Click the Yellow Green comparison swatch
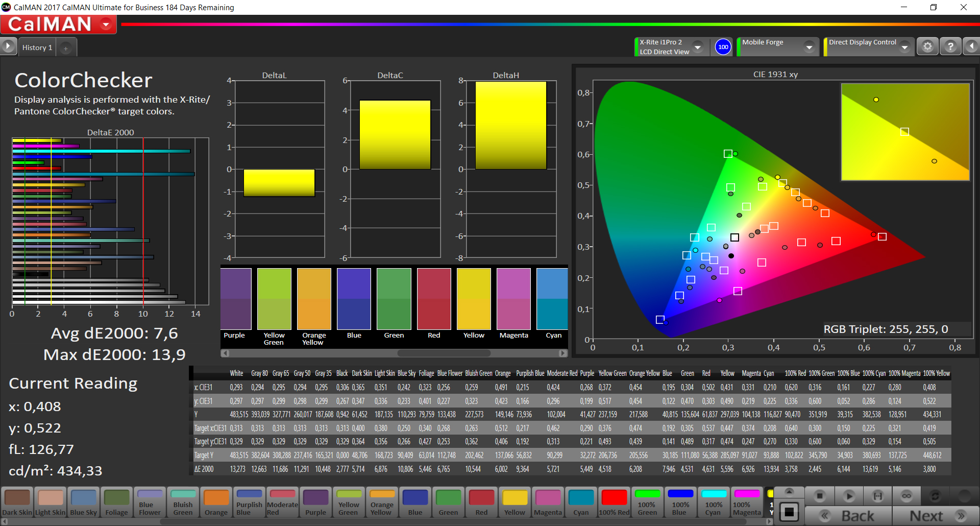980x526 pixels. click(274, 299)
